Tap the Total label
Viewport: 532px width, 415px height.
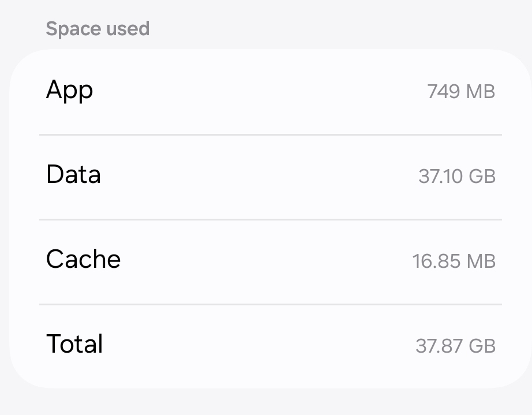click(x=74, y=345)
